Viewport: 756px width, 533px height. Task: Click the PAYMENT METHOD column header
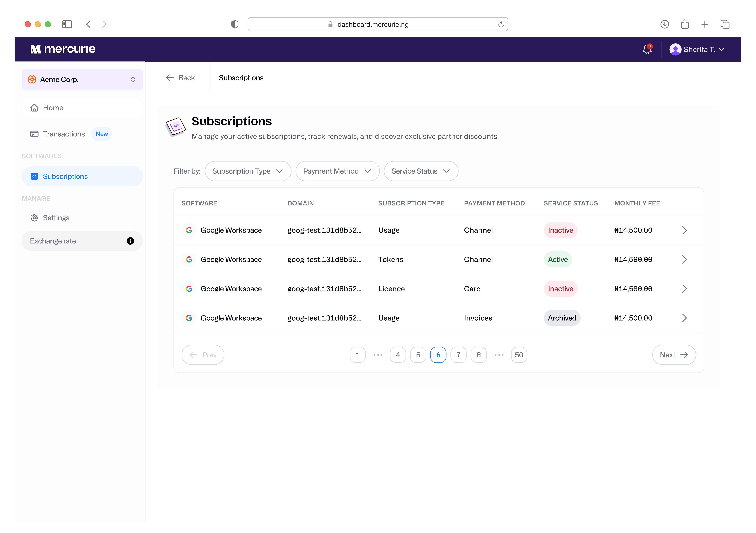point(494,203)
